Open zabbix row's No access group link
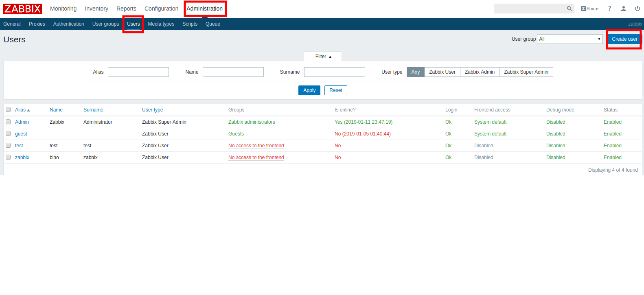 256,157
